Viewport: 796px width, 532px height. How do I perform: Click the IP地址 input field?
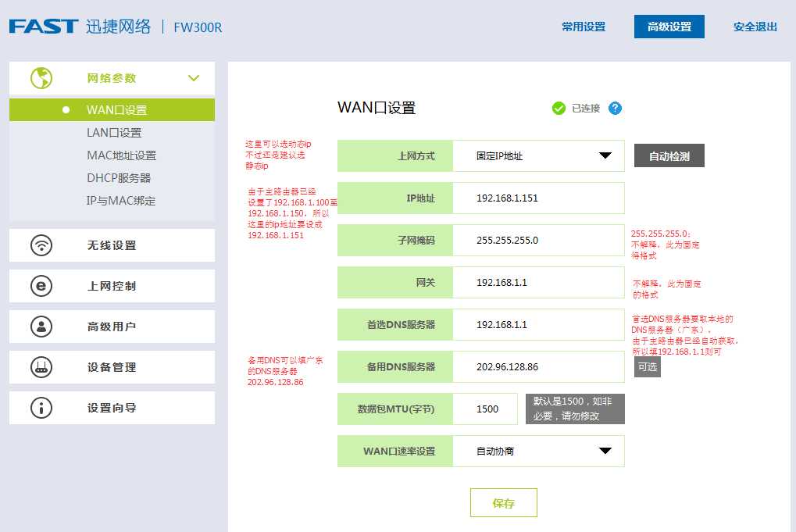pos(538,198)
